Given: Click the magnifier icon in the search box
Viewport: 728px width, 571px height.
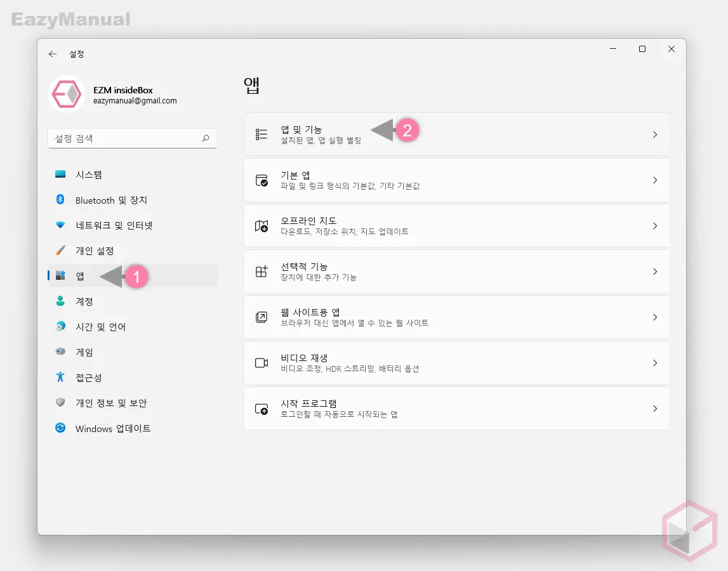Looking at the screenshot, I should click(x=206, y=138).
